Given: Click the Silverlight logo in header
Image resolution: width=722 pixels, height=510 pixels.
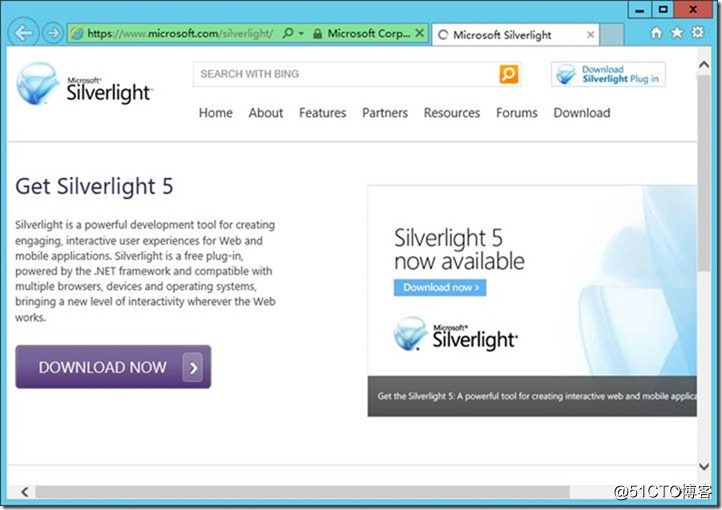Looking at the screenshot, I should (84, 84).
